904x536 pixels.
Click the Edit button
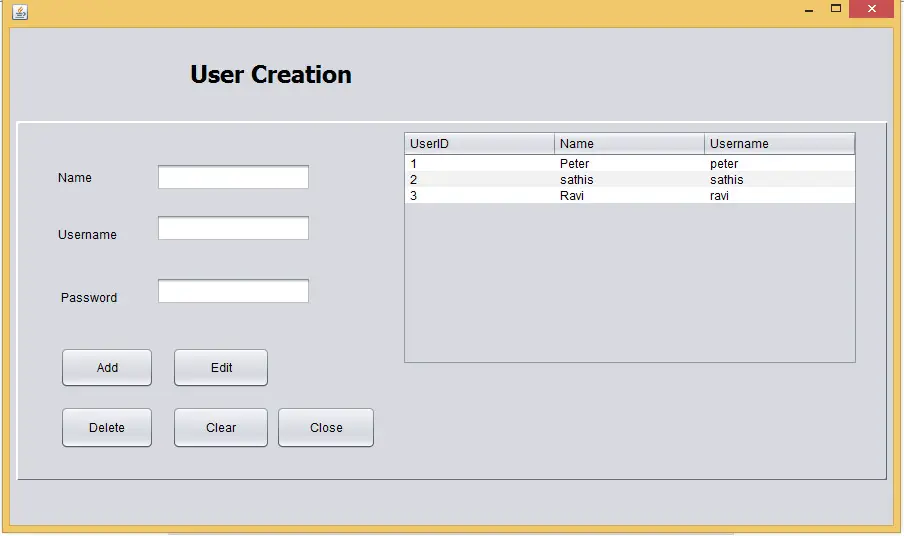tap(221, 368)
